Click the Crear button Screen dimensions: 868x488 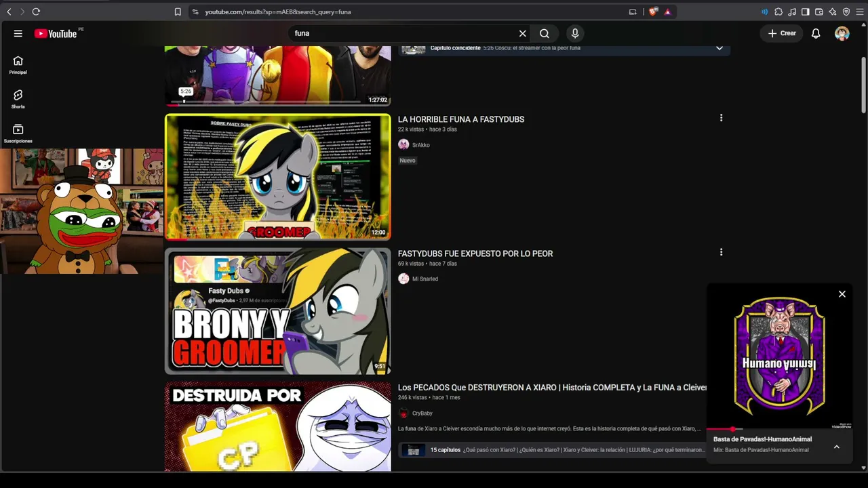[x=782, y=33]
